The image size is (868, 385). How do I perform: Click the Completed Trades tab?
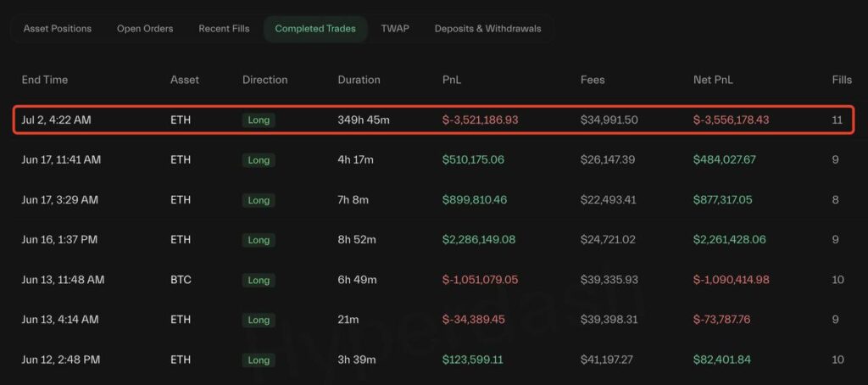point(315,29)
